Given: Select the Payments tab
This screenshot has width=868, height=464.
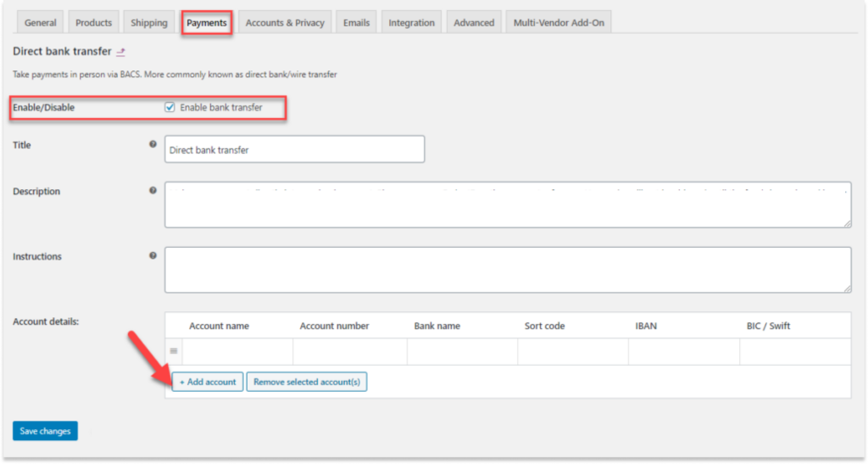Looking at the screenshot, I should 207,23.
